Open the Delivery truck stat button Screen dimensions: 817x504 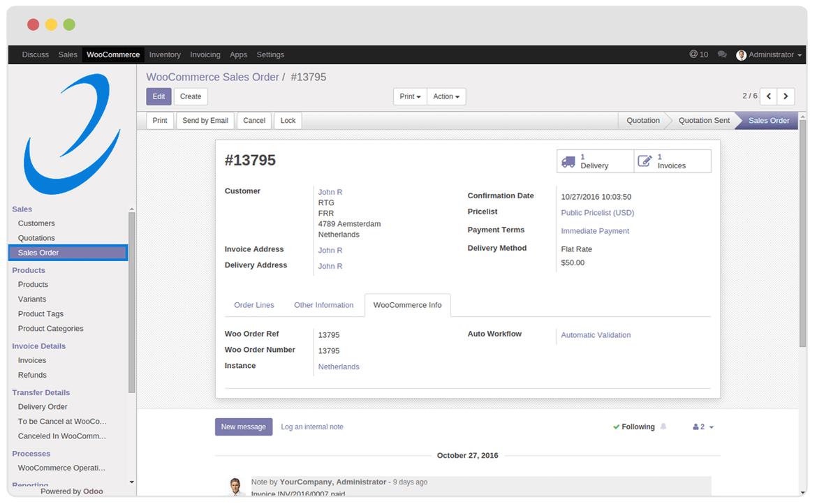pos(595,161)
